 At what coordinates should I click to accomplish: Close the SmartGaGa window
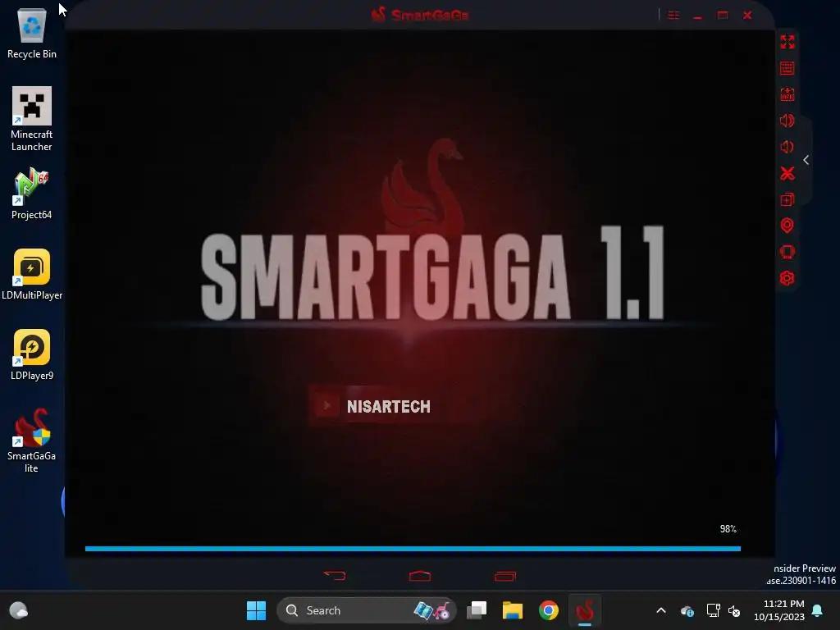747,15
